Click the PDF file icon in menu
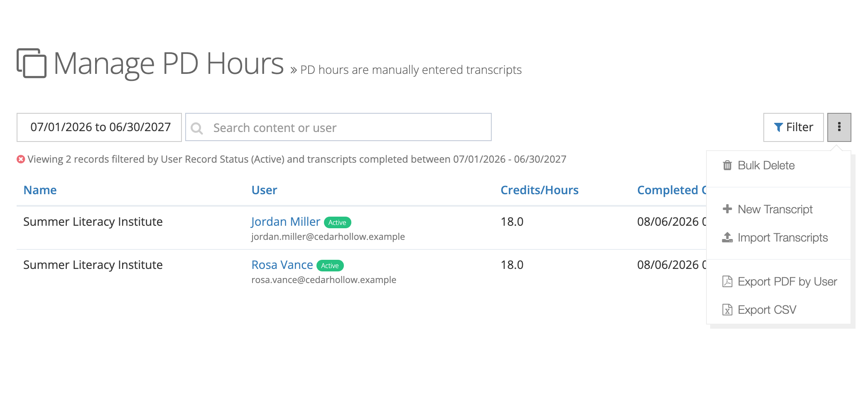The image size is (868, 415). [727, 281]
